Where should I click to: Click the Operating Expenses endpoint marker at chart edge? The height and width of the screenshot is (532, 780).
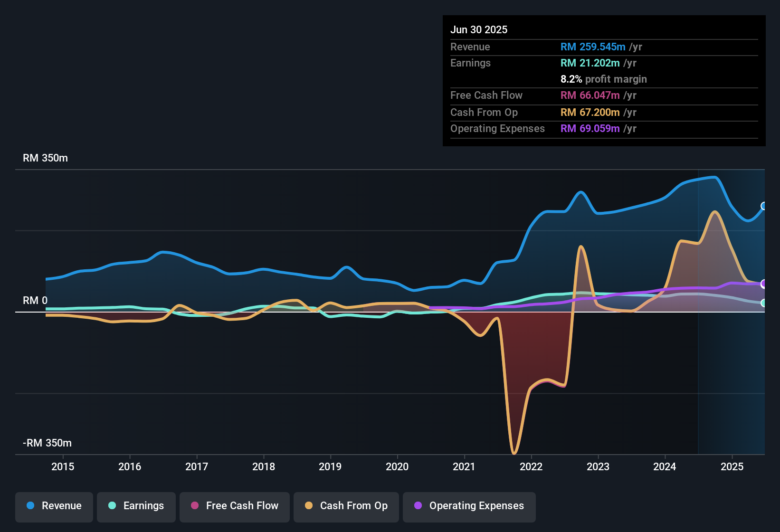tap(763, 284)
